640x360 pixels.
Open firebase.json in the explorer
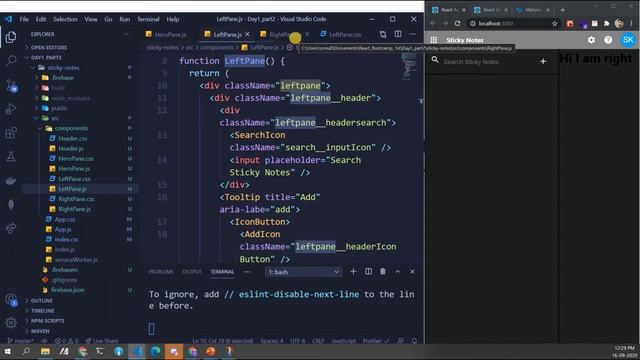click(68, 290)
